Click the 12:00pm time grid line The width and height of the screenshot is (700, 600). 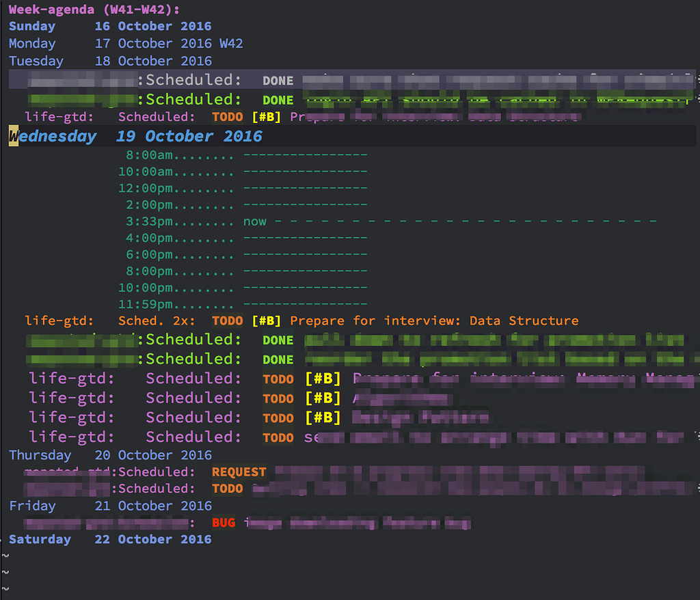(243, 189)
